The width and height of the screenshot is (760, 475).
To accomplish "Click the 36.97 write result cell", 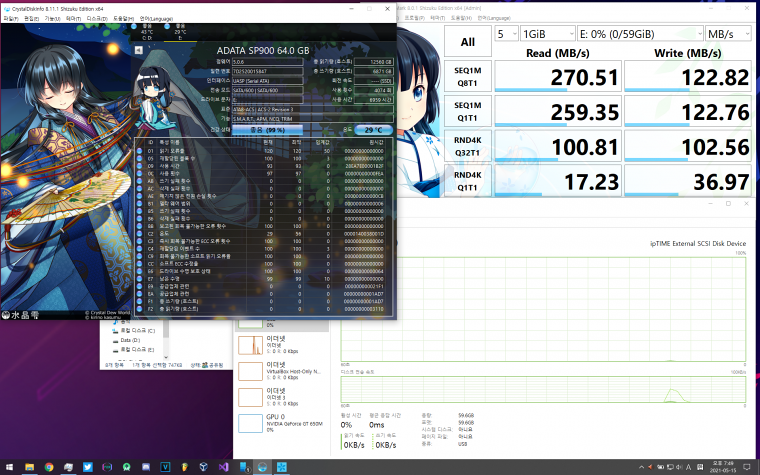I will coord(688,181).
